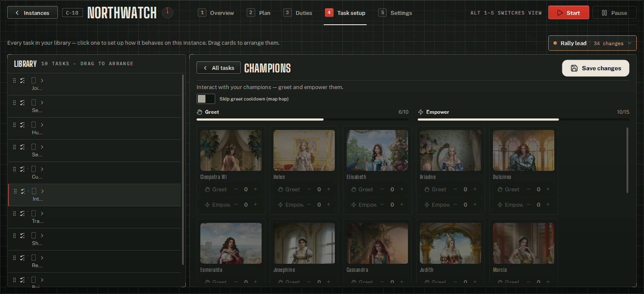Click the checklist icon in the Joi... row

pyautogui.click(x=22, y=81)
